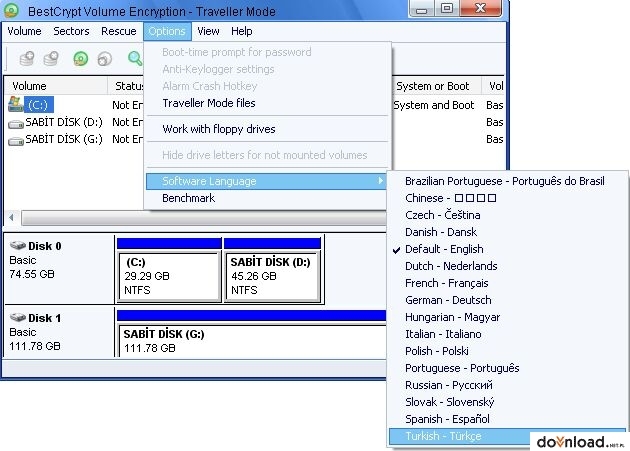Click the System and Boot cell
Screen dimensions: 630x451
tap(434, 105)
